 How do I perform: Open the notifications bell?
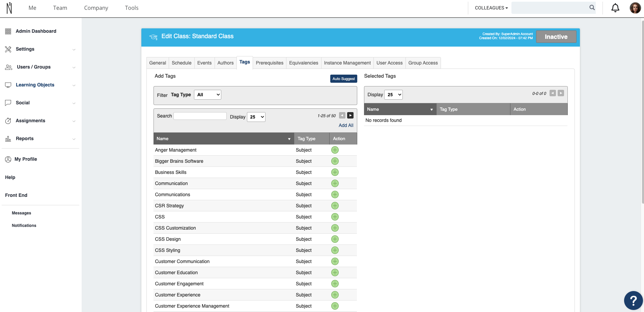click(615, 8)
